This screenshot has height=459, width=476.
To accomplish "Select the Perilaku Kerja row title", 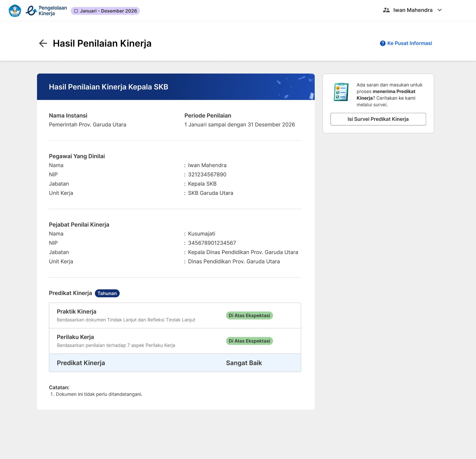I will (x=75, y=337).
